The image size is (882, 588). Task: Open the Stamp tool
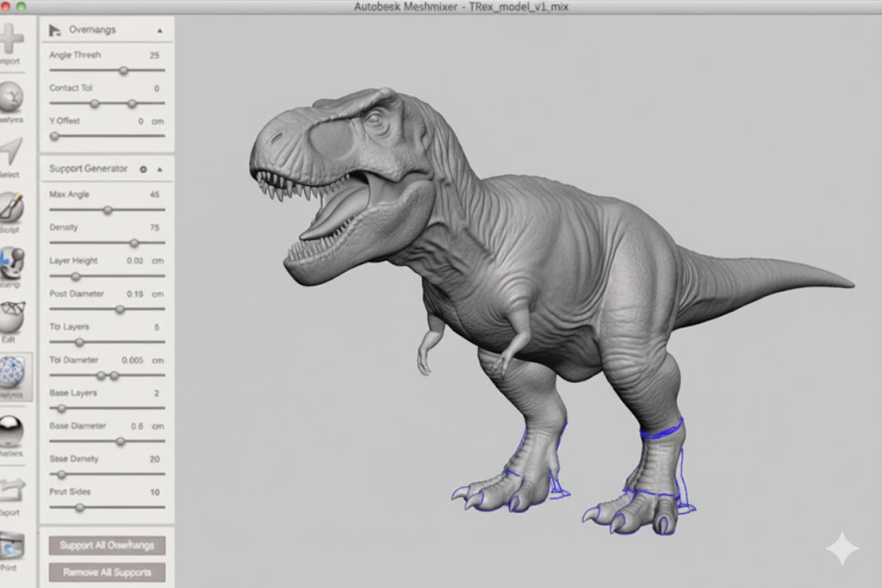[12, 262]
